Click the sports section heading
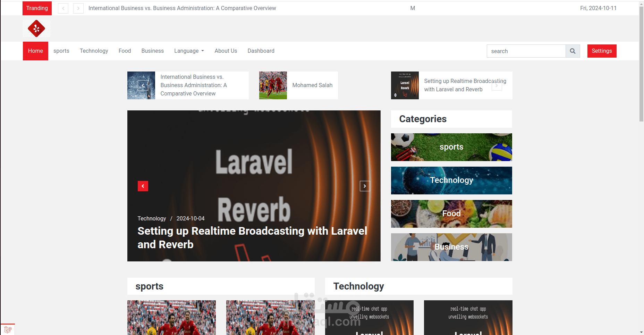 tap(150, 286)
